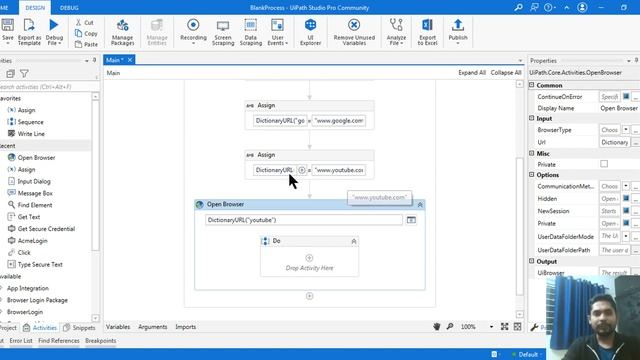The image size is (640, 360).
Task: Open the help icon in title bar
Action: (x=549, y=7)
